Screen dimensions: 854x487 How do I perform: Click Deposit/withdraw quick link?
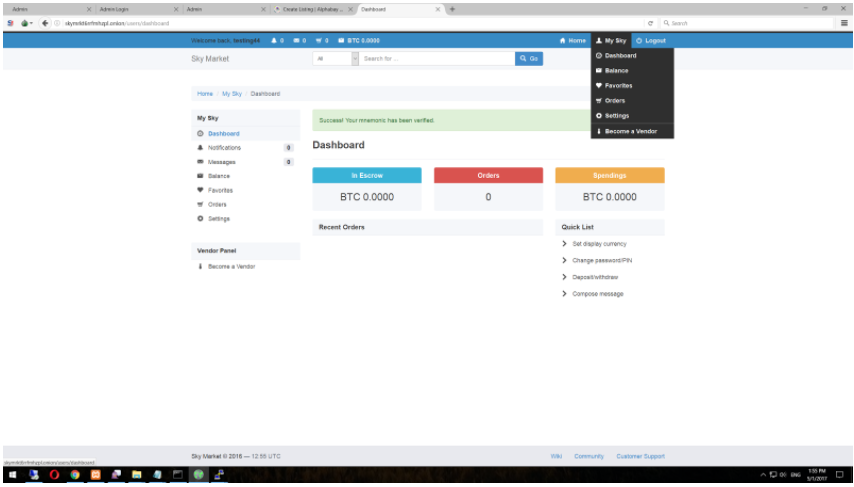(595, 277)
